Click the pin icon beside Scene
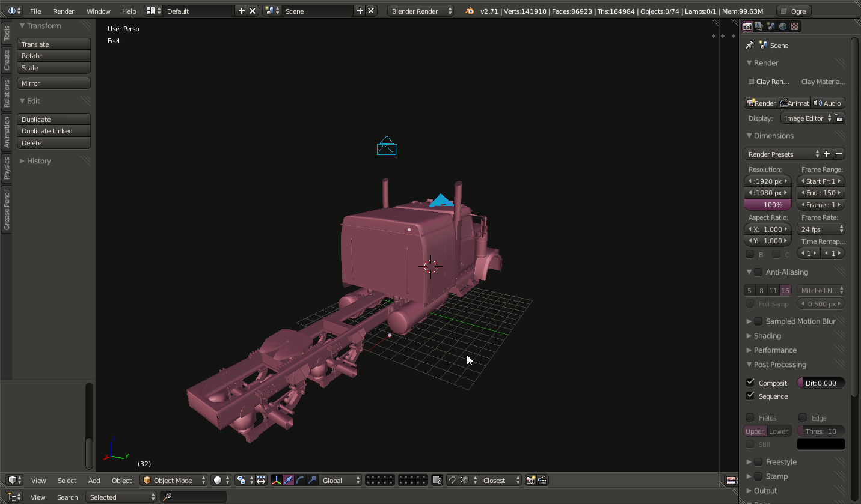The height and width of the screenshot is (504, 861). coord(749,46)
